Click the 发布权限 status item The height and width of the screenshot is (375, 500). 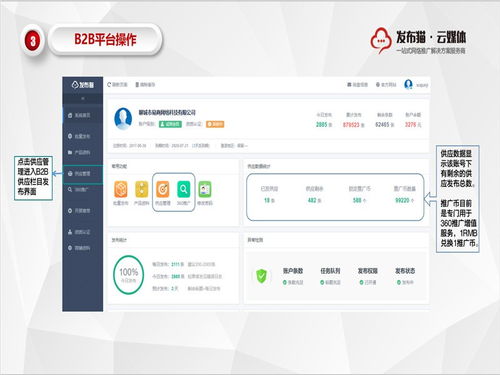[x=368, y=276]
